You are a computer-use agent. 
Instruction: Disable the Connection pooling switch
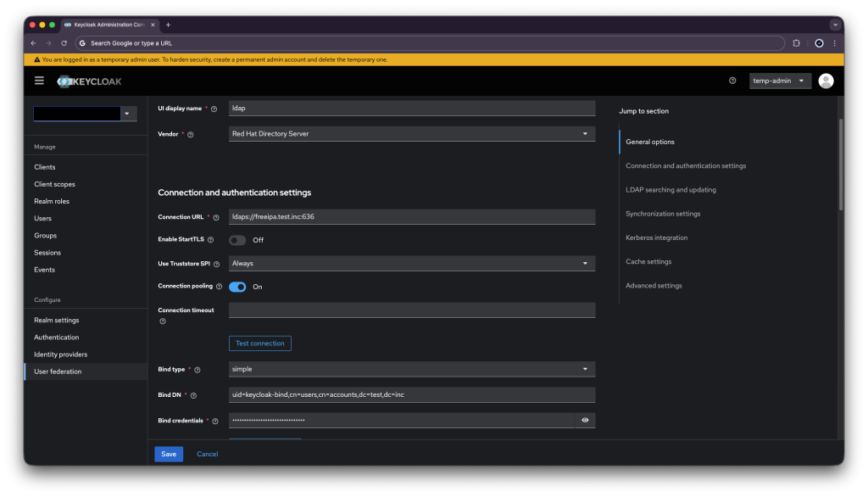[x=237, y=287]
